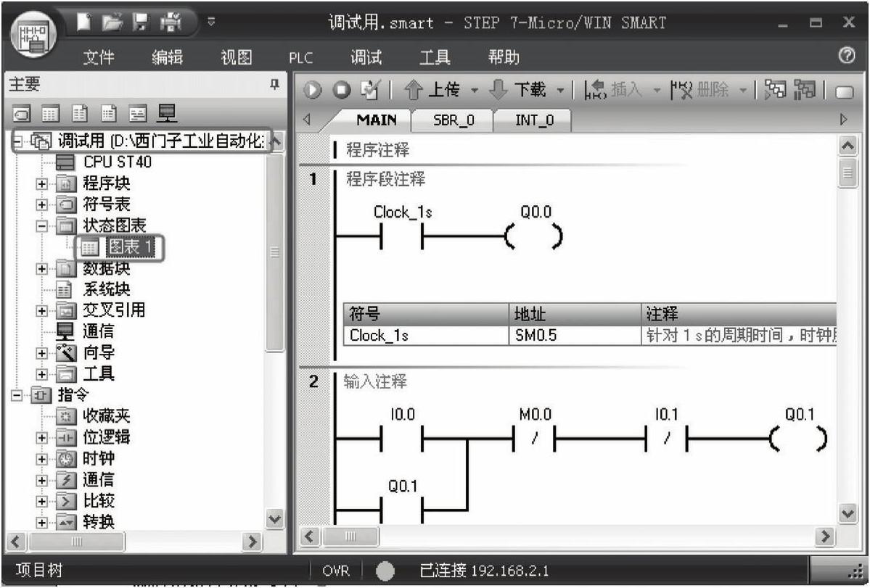Click the compile icon in toolbar

coord(371,90)
